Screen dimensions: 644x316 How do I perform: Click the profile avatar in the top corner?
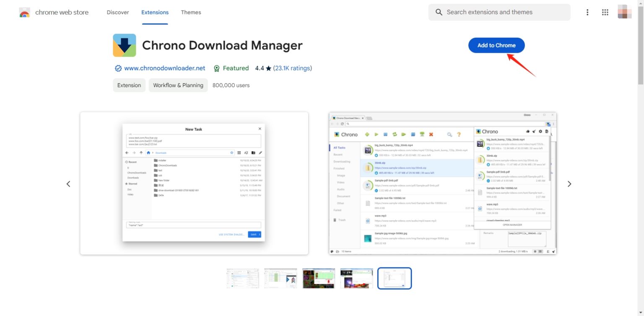(624, 12)
